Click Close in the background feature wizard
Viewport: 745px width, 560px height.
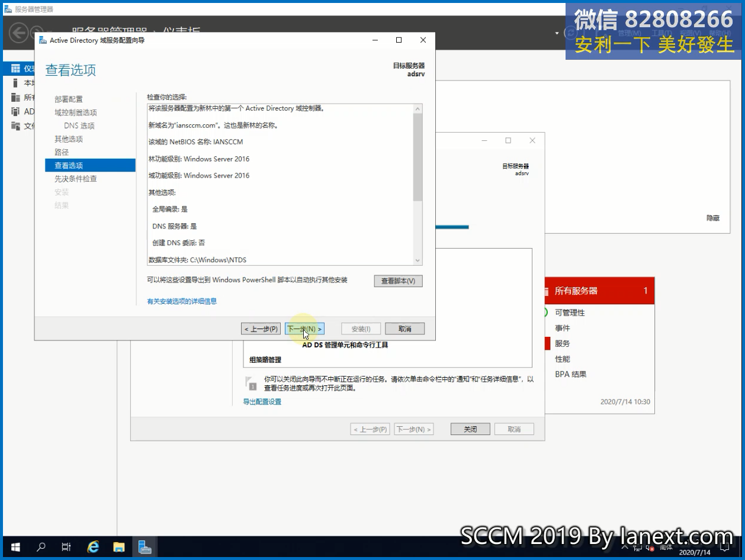tap(470, 429)
